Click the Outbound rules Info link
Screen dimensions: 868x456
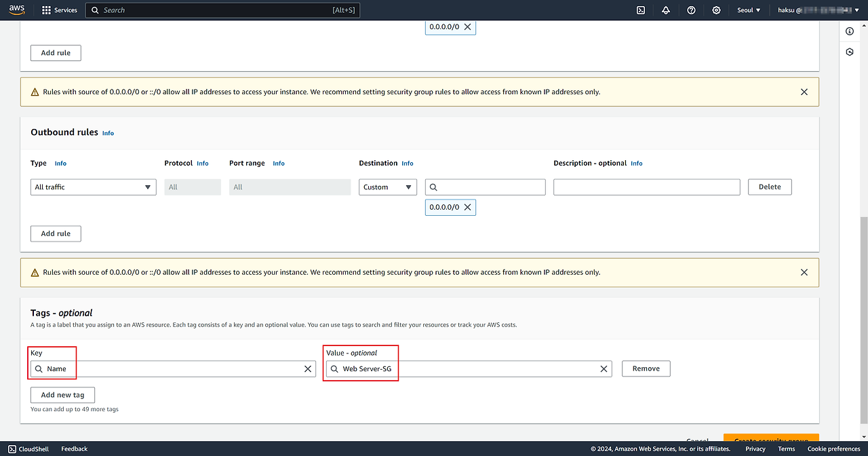tap(108, 133)
